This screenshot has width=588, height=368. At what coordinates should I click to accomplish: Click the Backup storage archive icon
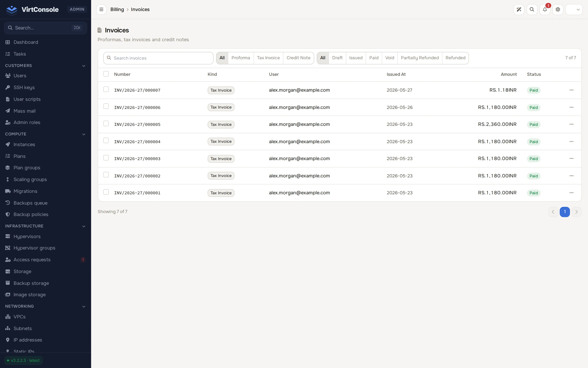(x=8, y=283)
